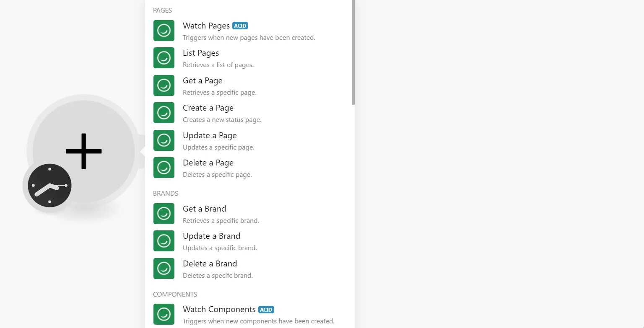Viewport: 644px width, 328px height.
Task: Click the Delete a Page title
Action: point(208,163)
